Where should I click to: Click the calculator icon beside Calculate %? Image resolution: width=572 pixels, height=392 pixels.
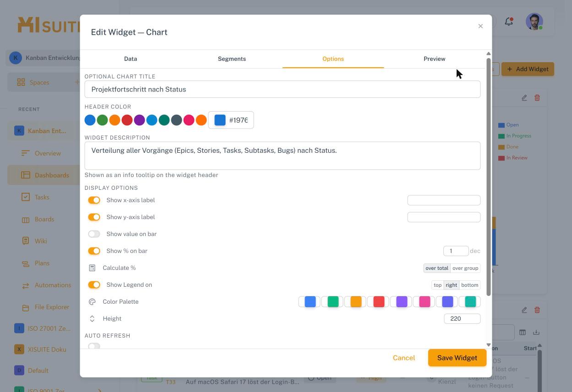(92, 268)
